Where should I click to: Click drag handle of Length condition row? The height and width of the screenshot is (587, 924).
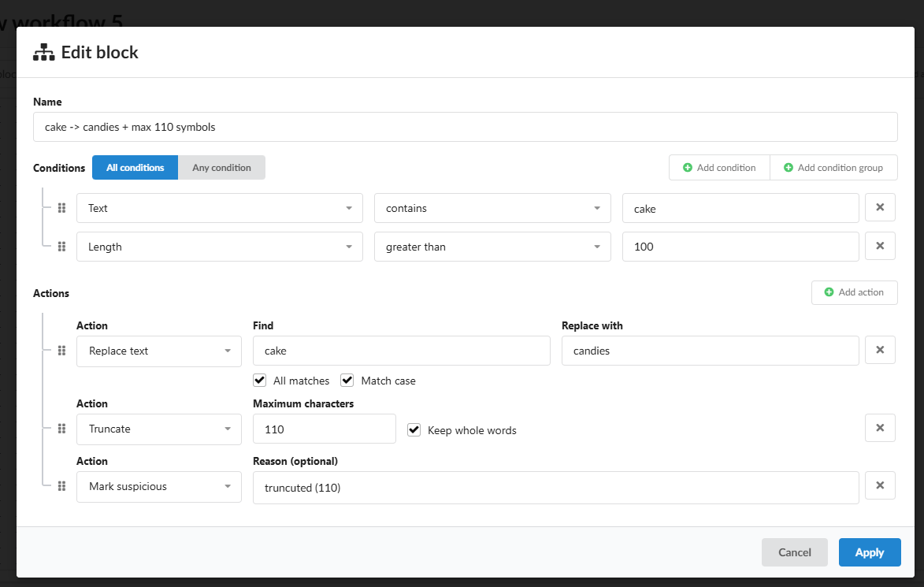coord(62,247)
